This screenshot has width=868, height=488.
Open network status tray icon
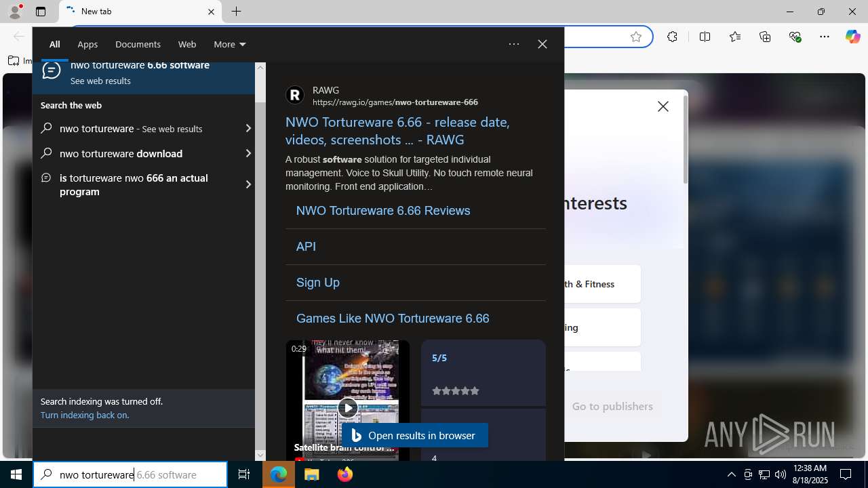[764, 474]
